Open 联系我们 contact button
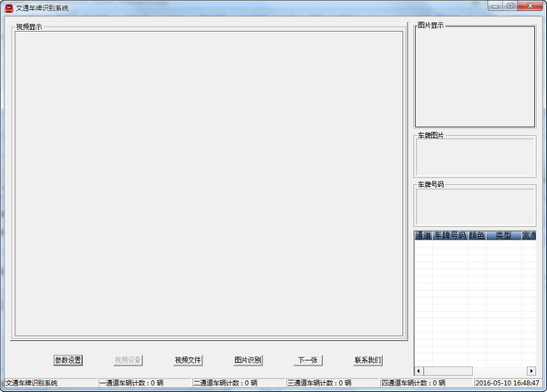 (x=368, y=360)
